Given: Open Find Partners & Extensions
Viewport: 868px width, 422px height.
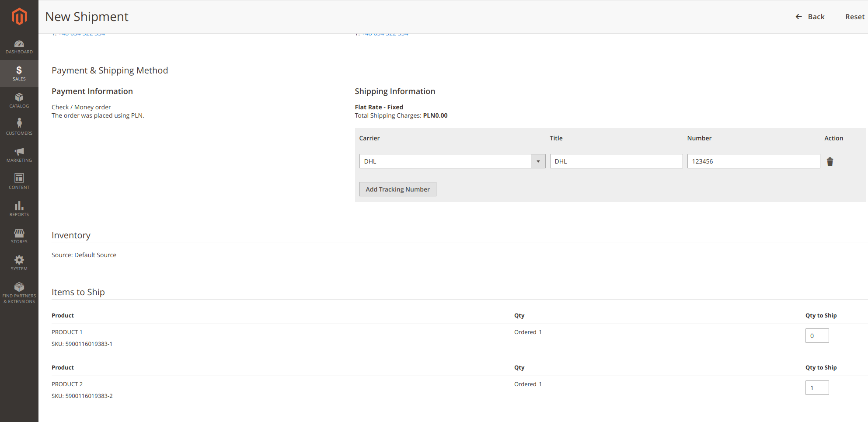Looking at the screenshot, I should pyautogui.click(x=19, y=293).
